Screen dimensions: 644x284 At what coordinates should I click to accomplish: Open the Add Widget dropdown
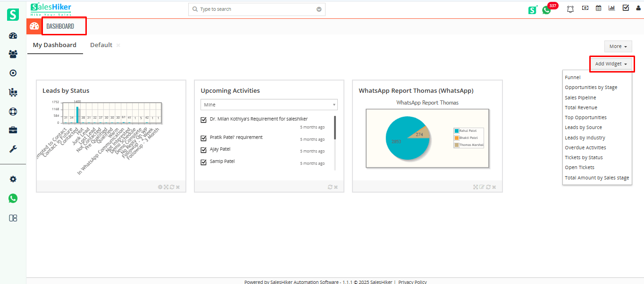[x=611, y=64]
